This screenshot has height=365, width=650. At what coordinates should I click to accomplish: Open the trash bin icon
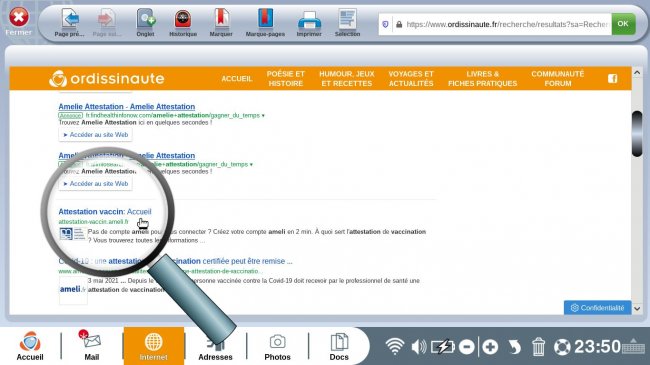[538, 346]
